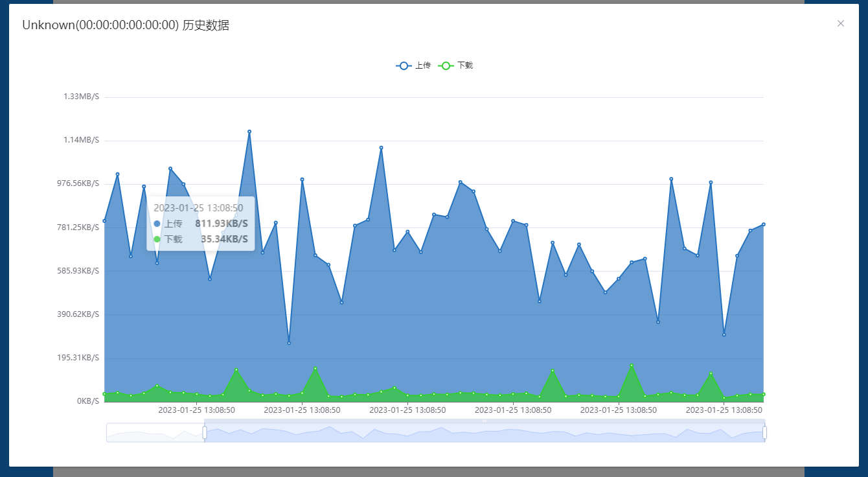Click the tooltip timestamp 2023-01-25 13:08:50
This screenshot has height=477, width=868.
(x=198, y=208)
